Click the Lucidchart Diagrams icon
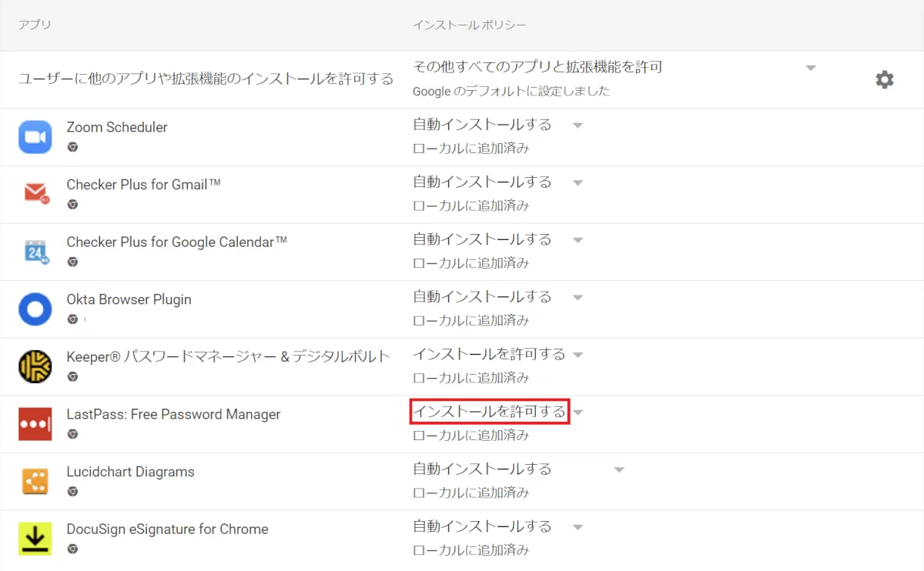The image size is (924, 571). point(35,481)
